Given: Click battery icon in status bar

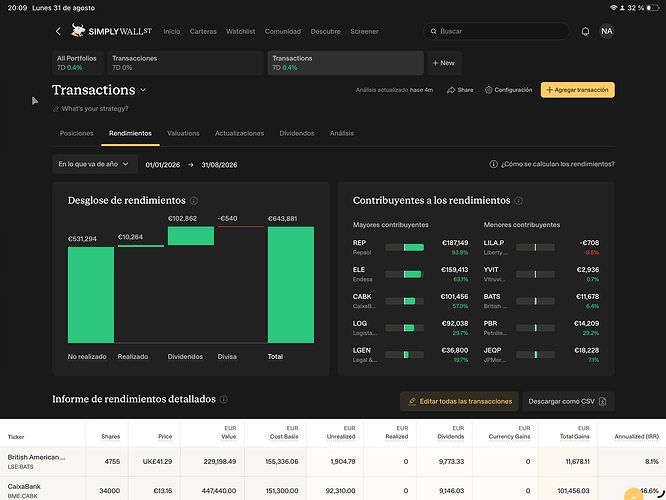Looking at the screenshot, I should [x=653, y=8].
